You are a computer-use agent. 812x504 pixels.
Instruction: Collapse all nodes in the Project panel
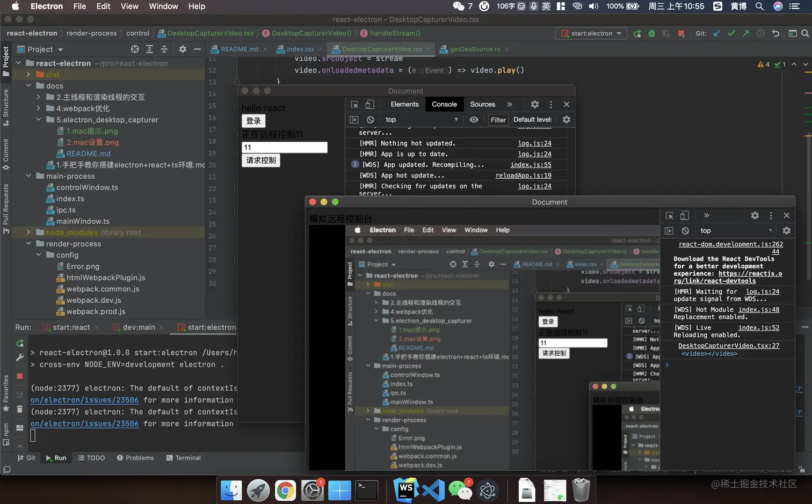pyautogui.click(x=164, y=49)
